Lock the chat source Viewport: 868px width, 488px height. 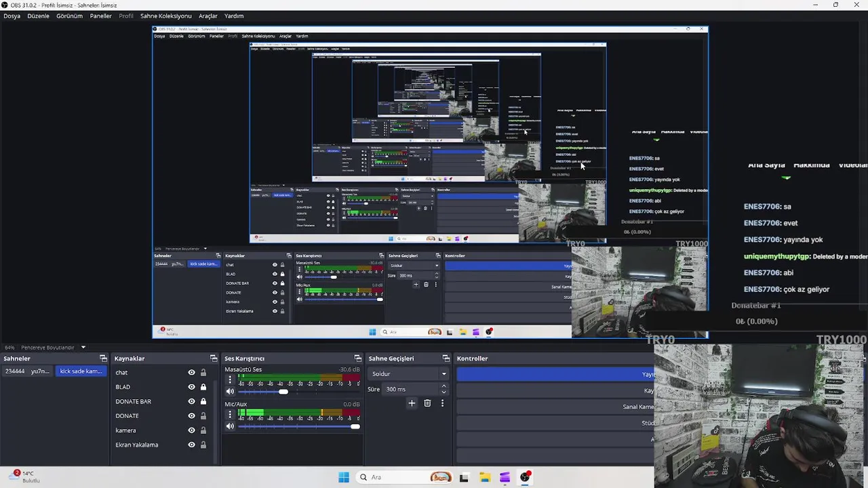pyautogui.click(x=203, y=373)
